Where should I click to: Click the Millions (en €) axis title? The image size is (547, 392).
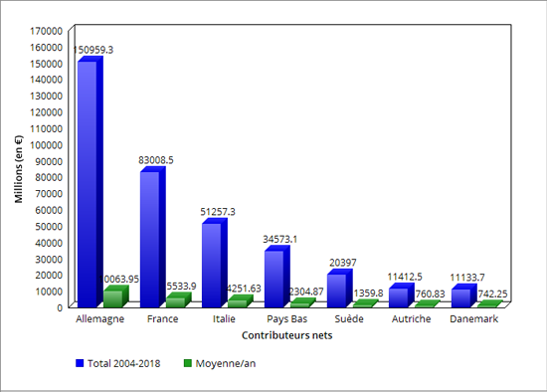(19, 169)
